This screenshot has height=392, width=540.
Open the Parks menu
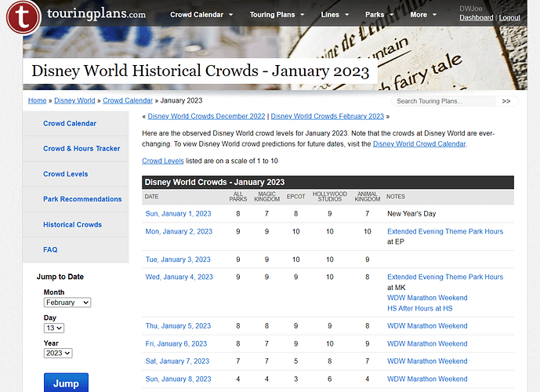379,15
